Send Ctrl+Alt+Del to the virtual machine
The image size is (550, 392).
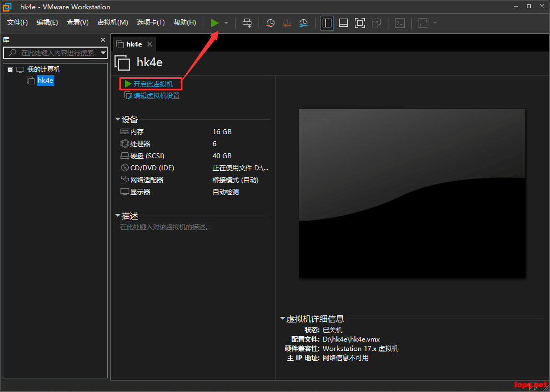pos(247,23)
